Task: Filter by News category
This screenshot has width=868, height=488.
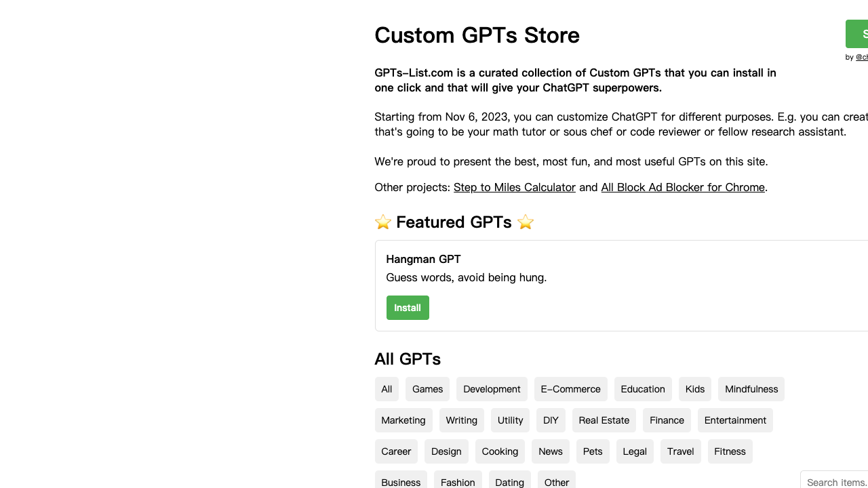Action: [x=551, y=451]
